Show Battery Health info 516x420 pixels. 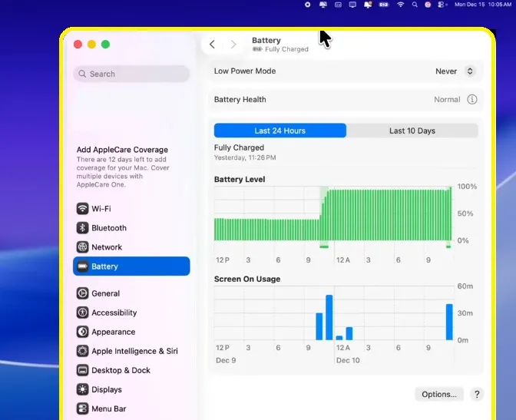[x=472, y=99]
